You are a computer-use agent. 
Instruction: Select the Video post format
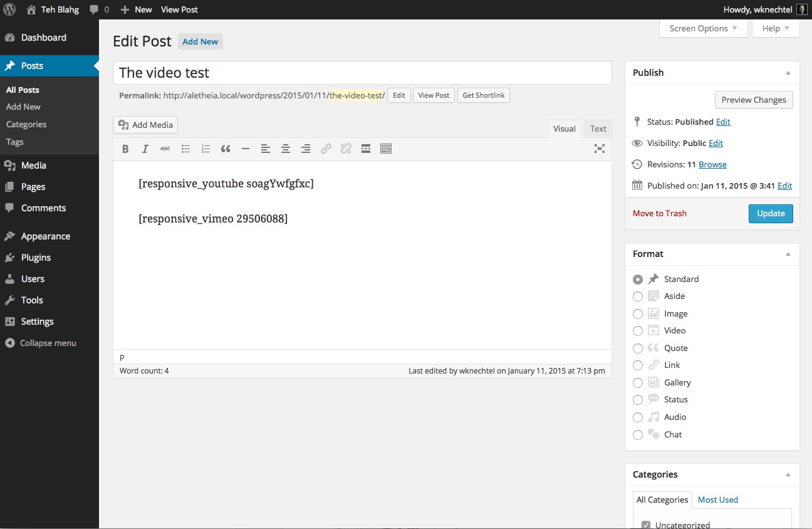638,331
